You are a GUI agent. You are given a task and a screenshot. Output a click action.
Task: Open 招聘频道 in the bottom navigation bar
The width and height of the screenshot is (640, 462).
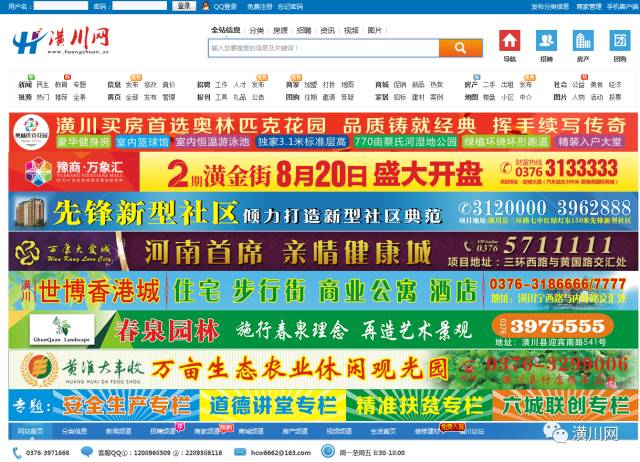(x=162, y=431)
